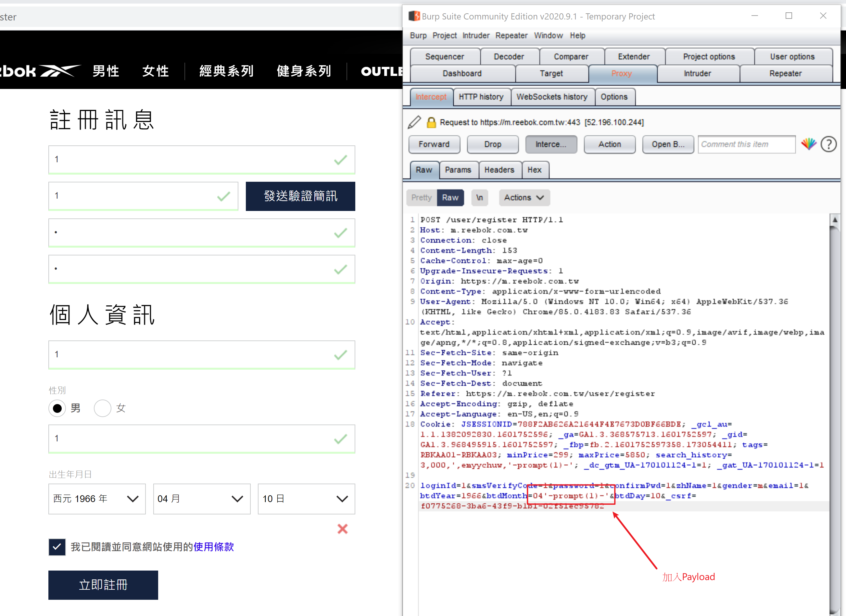Open the HTTP history sub-tab

tap(481, 97)
